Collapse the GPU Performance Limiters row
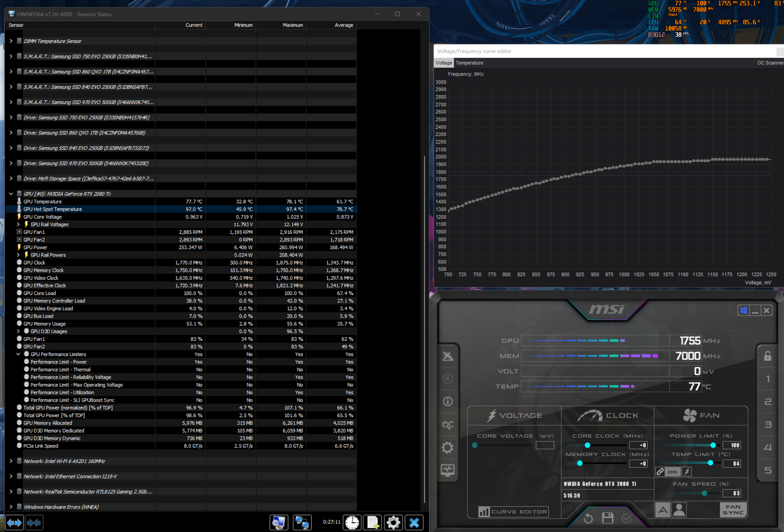Screen dimensions: 784x532 pos(19,354)
